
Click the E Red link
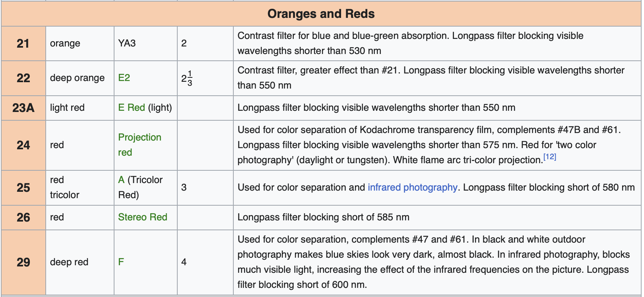pos(132,108)
